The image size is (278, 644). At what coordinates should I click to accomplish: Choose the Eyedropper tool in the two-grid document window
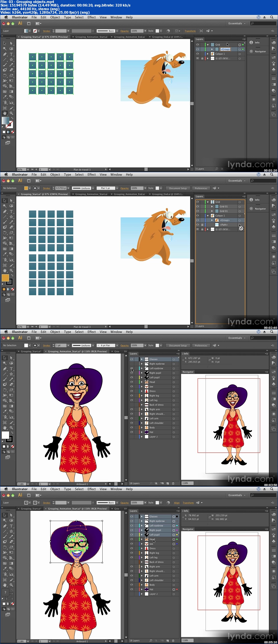[5, 254]
